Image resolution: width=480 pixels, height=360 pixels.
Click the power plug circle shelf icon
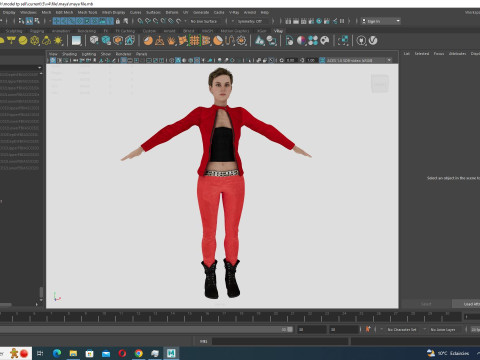point(361,41)
